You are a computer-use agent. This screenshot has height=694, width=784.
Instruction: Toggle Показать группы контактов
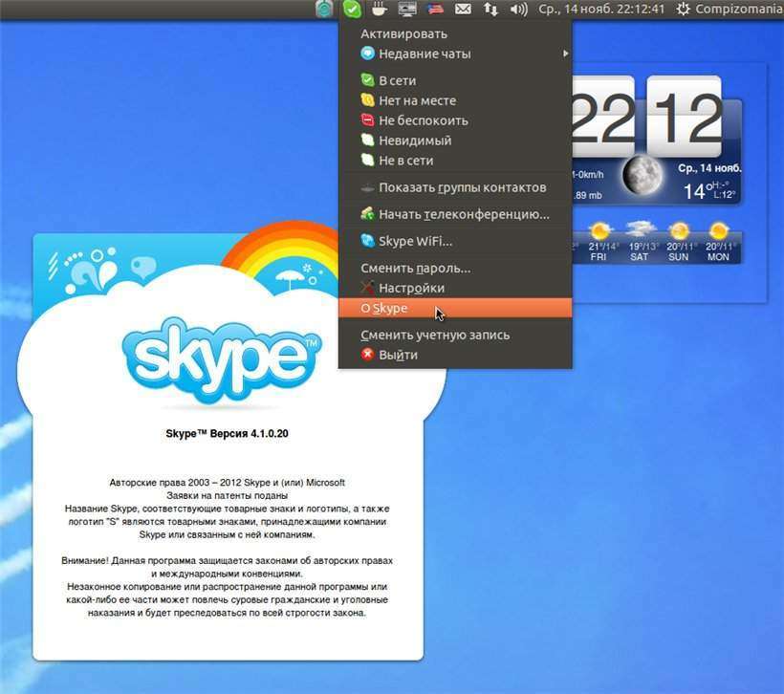coord(455,187)
